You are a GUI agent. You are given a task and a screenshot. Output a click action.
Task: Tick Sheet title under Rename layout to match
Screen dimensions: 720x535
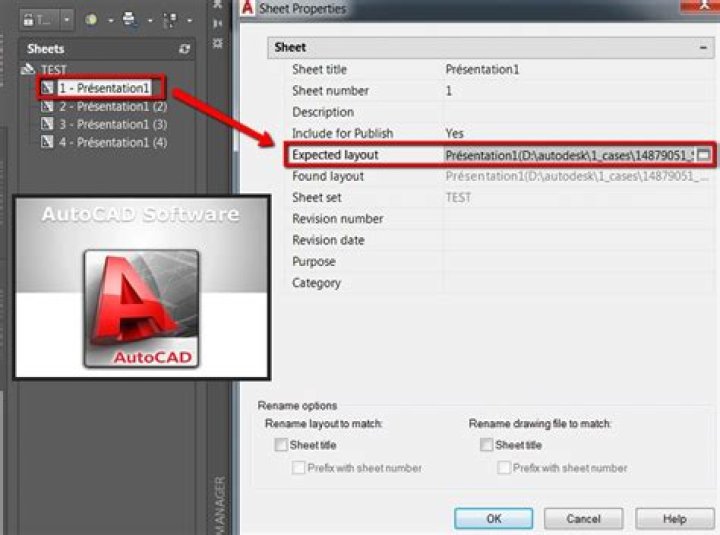point(281,445)
